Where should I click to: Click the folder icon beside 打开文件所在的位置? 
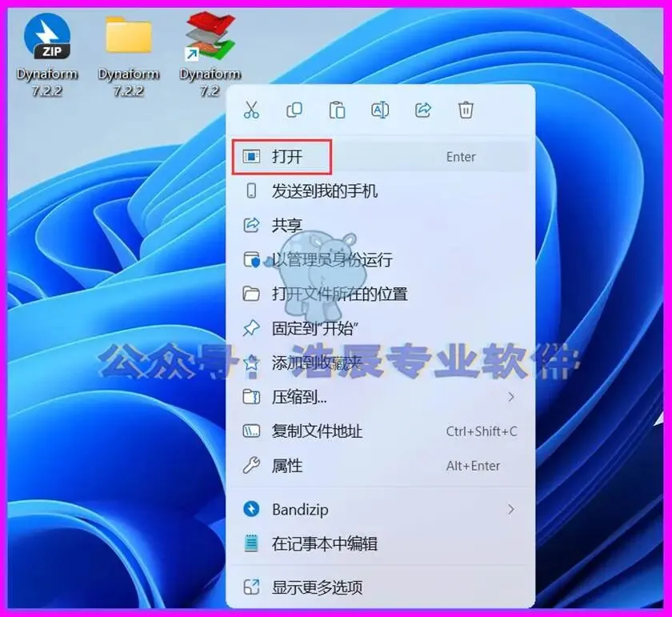(x=251, y=294)
